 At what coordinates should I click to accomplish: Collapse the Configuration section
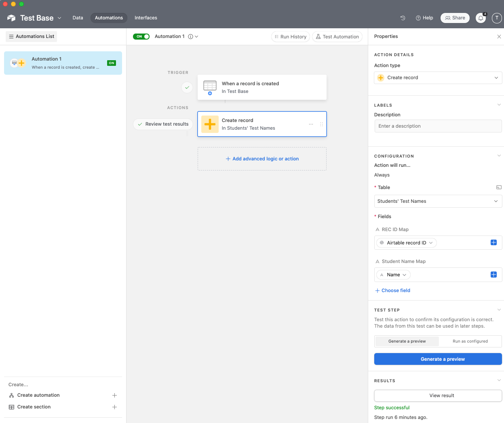(499, 156)
